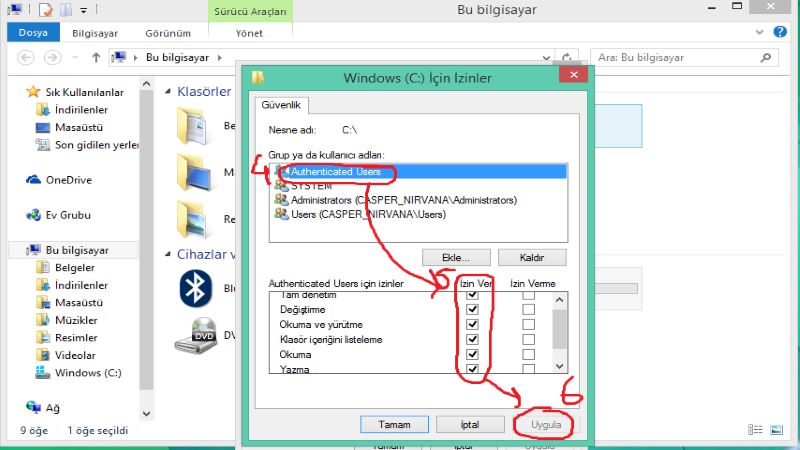
Task: Open the Dosya menu
Action: click(33, 33)
